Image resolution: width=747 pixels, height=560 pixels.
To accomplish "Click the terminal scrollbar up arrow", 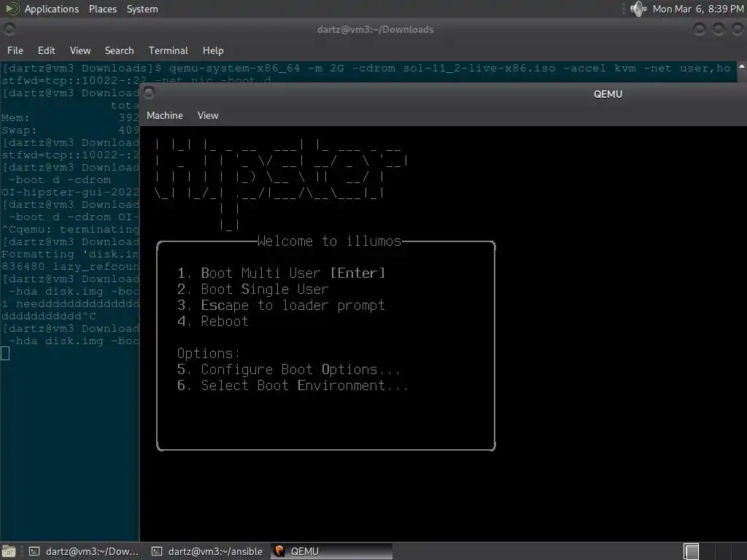I will pos(742,67).
